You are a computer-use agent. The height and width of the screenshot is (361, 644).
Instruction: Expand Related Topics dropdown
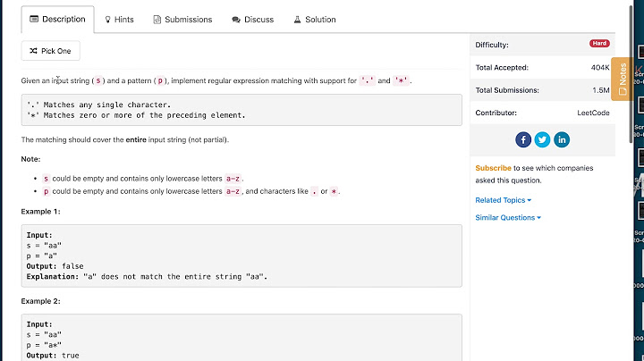coord(503,200)
